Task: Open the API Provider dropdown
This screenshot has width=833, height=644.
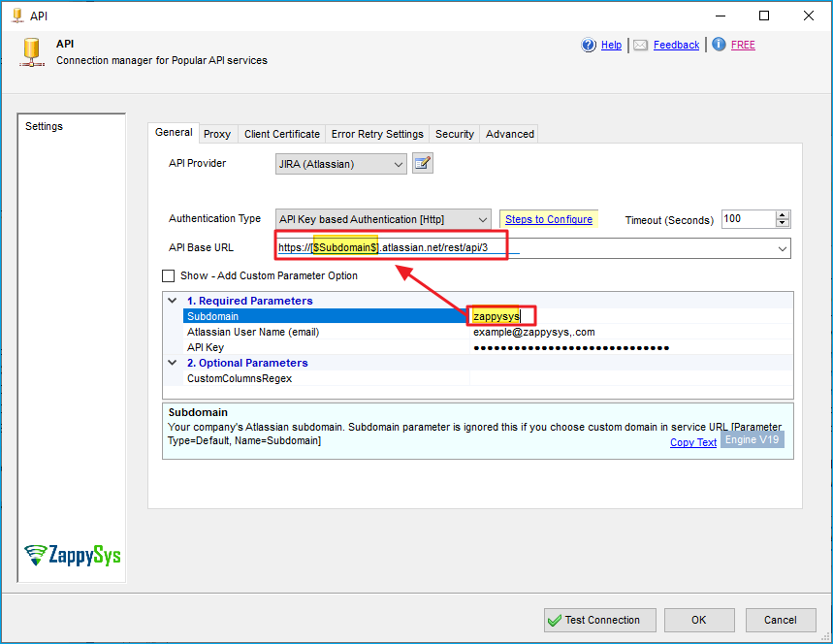Action: (x=399, y=165)
